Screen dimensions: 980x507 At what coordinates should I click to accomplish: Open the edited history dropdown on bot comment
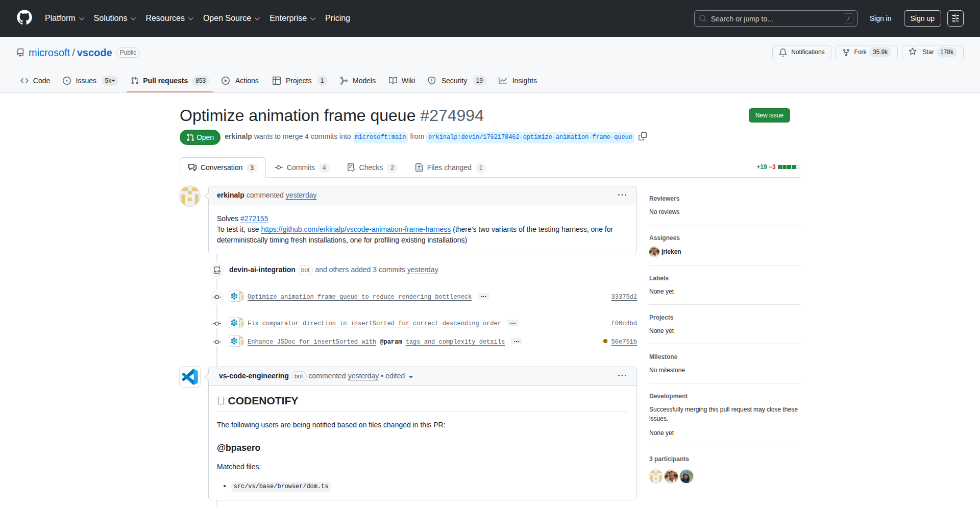pyautogui.click(x=412, y=376)
